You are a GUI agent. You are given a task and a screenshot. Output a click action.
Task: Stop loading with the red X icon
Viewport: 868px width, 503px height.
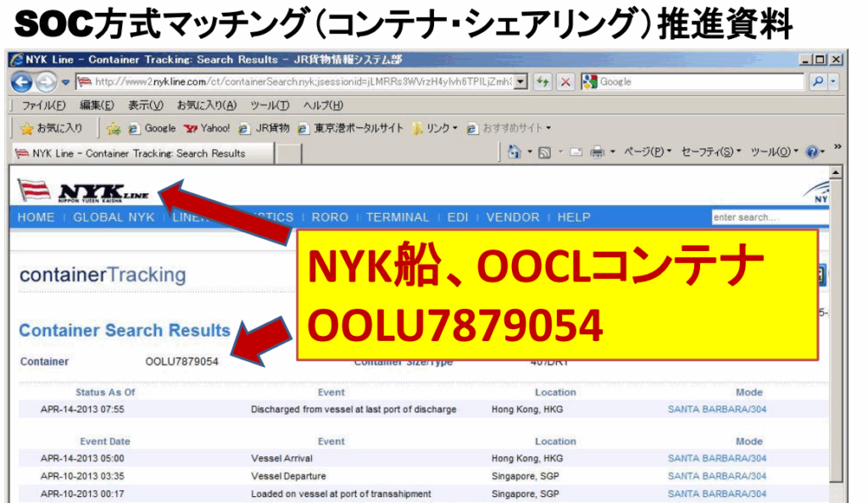point(565,82)
